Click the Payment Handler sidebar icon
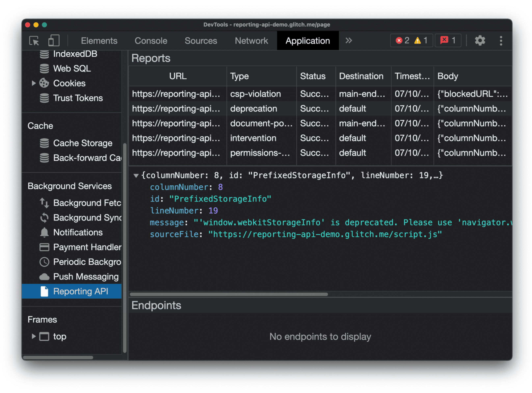 45,247
